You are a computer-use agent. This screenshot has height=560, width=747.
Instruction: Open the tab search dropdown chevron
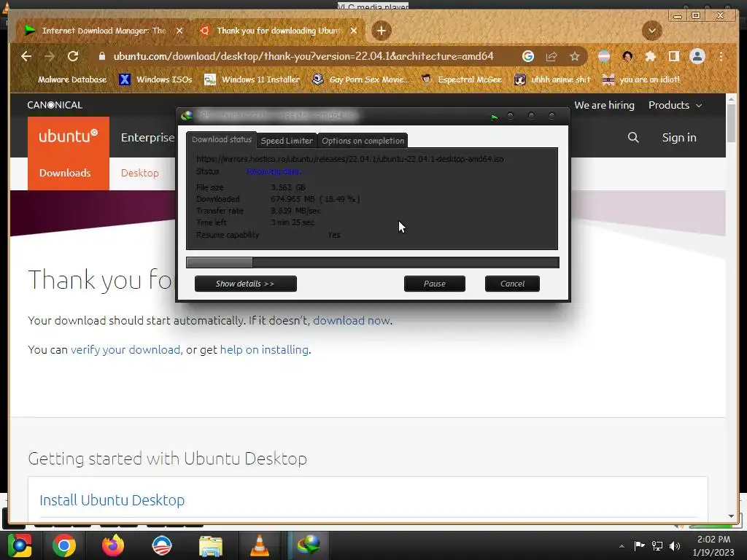click(x=651, y=31)
